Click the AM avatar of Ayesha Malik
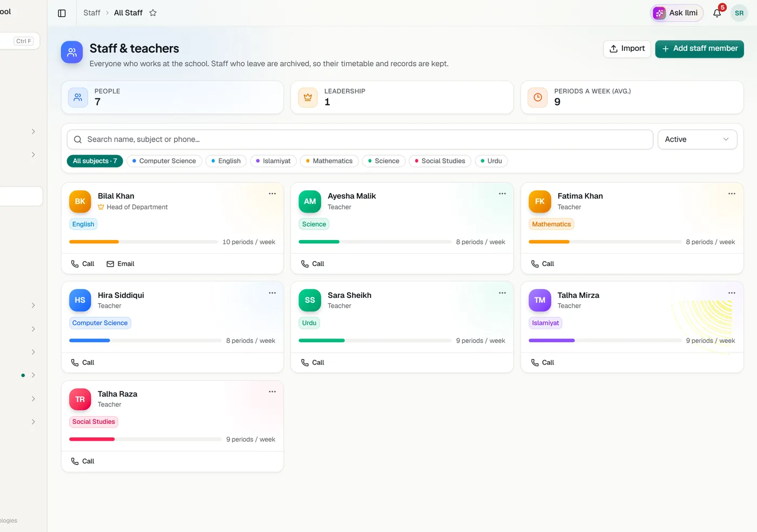The width and height of the screenshot is (757, 532). click(x=310, y=201)
